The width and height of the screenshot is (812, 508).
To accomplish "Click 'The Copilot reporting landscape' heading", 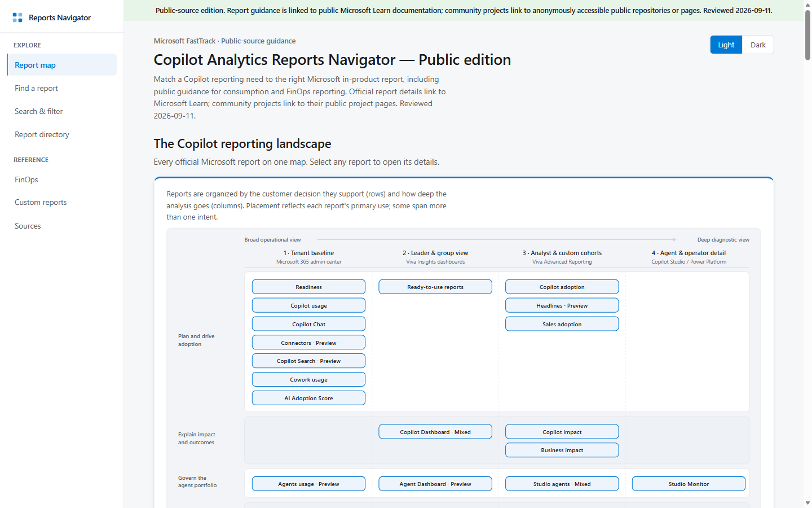I will pyautogui.click(x=242, y=143).
